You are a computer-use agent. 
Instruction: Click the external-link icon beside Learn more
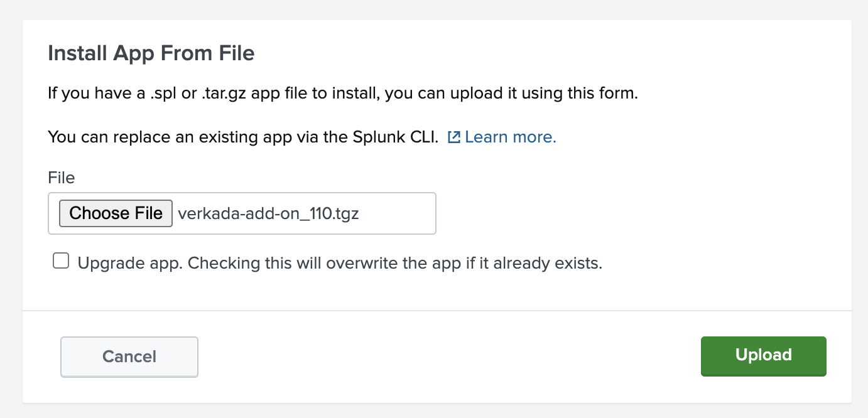(454, 137)
